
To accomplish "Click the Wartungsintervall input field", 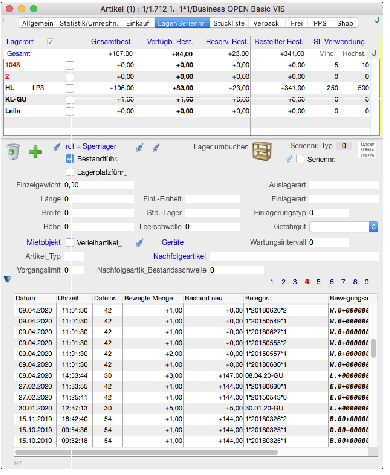I will click(x=329, y=243).
